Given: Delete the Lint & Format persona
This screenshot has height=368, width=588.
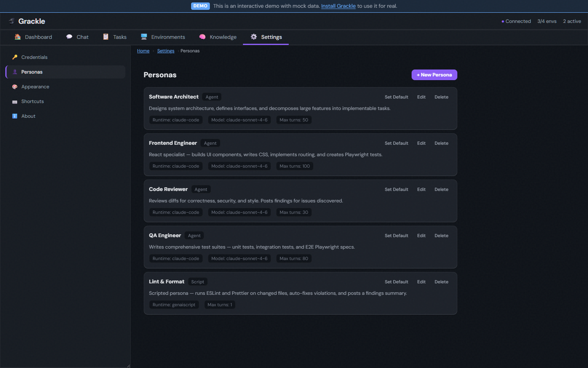Looking at the screenshot, I should tap(441, 282).
